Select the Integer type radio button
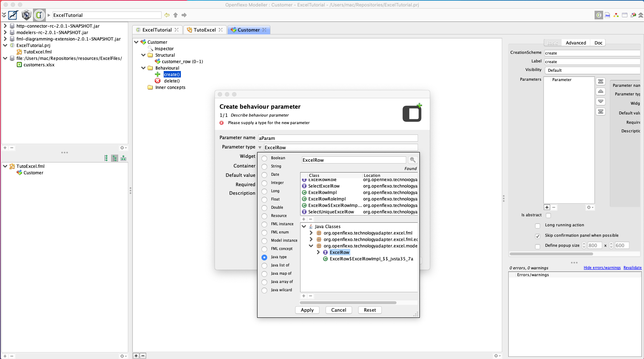This screenshot has width=644, height=359. point(264,183)
